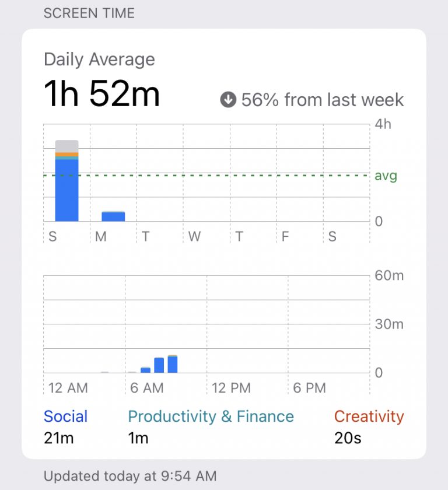Tap the 21m Social duration value
The height and width of the screenshot is (490, 448).
[59, 437]
